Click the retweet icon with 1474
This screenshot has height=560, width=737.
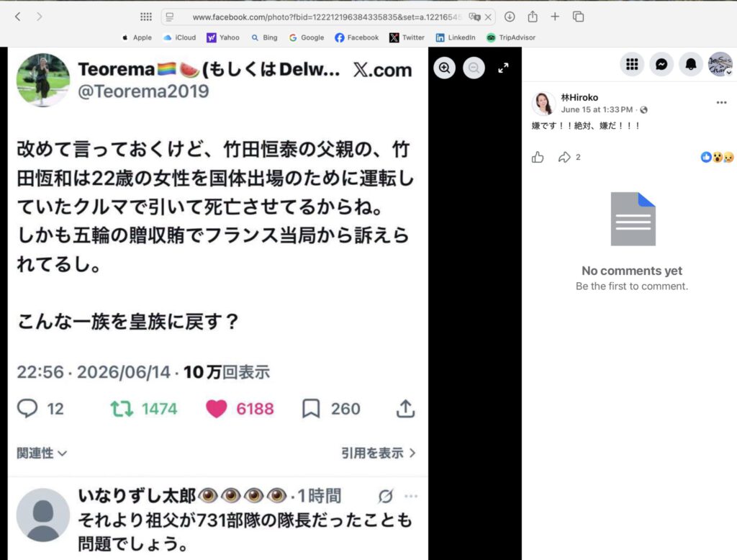(122, 409)
